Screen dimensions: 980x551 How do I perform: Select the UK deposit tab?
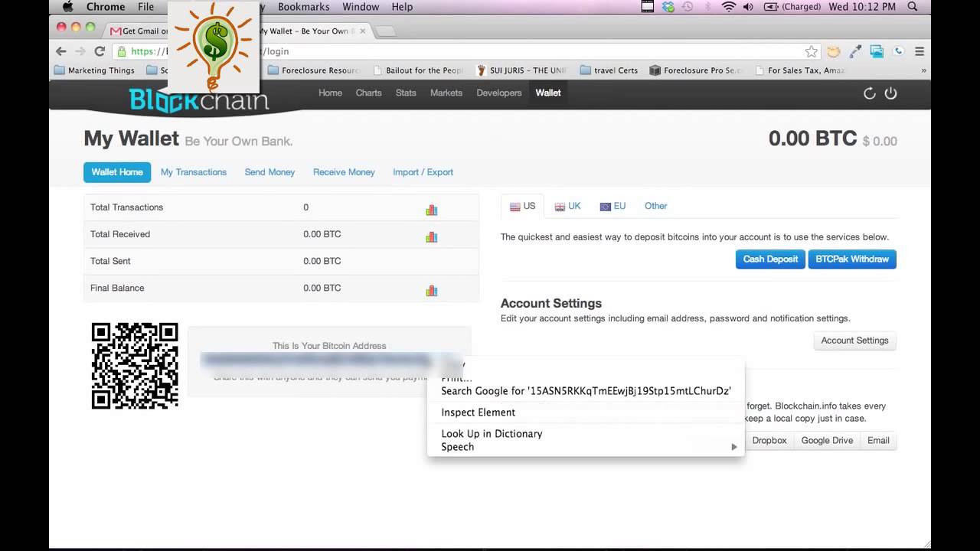click(x=568, y=206)
